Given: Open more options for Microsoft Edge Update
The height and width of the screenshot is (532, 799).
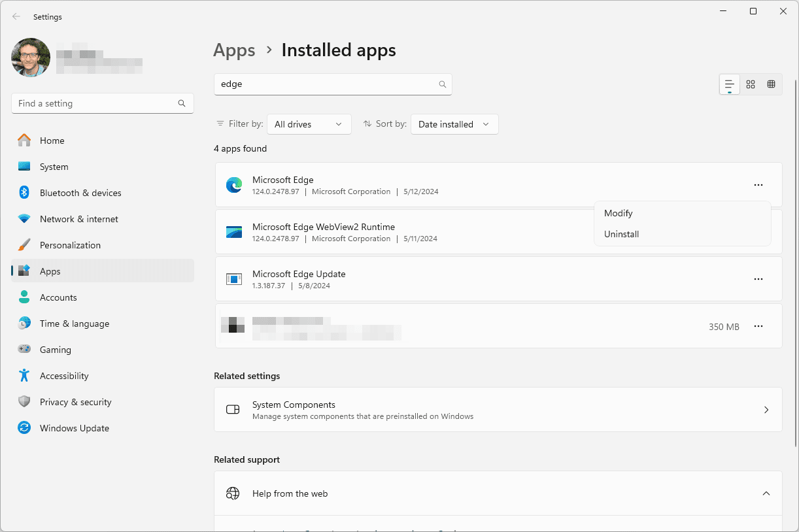Looking at the screenshot, I should point(758,279).
